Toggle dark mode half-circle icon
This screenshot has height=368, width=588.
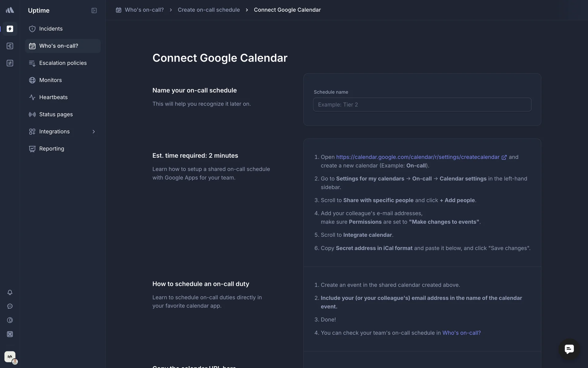[10, 320]
